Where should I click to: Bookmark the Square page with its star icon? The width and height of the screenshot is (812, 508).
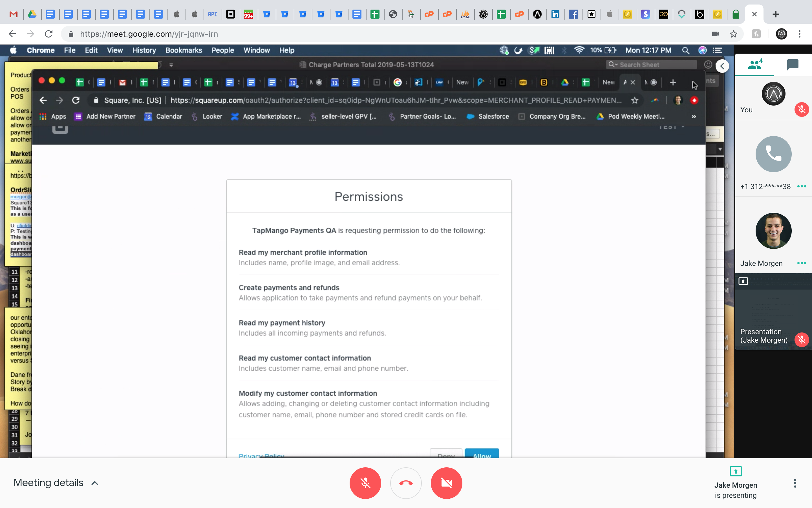tap(634, 100)
